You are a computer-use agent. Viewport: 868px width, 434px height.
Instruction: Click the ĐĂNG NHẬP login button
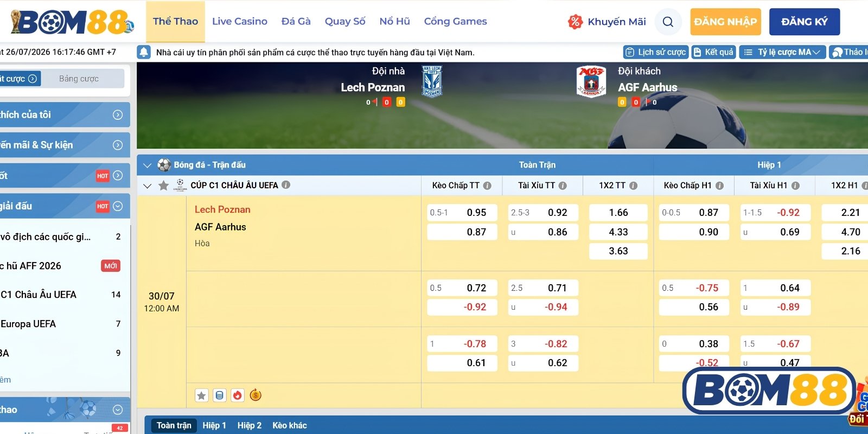click(725, 22)
